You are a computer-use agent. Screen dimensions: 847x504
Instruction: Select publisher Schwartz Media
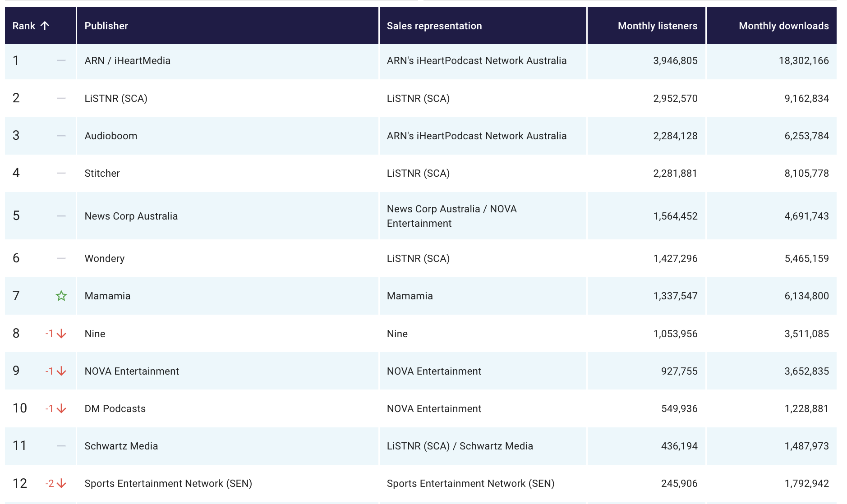pyautogui.click(x=121, y=446)
